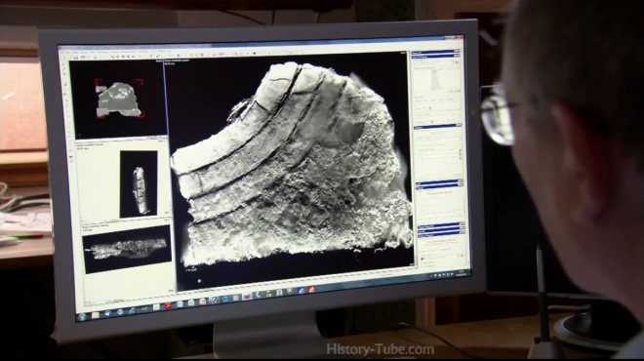644x361 pixels.
Task: Open the red Adobe Reader taskbar icon
Action: click(168, 305)
